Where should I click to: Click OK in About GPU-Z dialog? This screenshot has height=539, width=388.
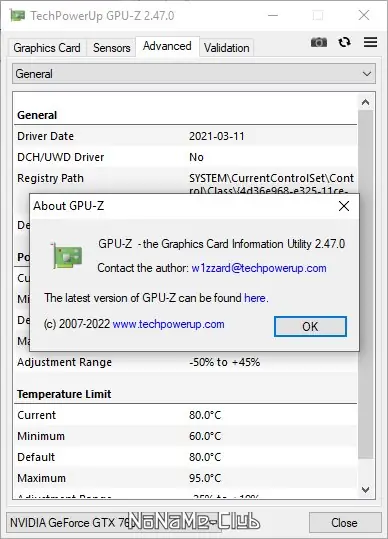310,326
